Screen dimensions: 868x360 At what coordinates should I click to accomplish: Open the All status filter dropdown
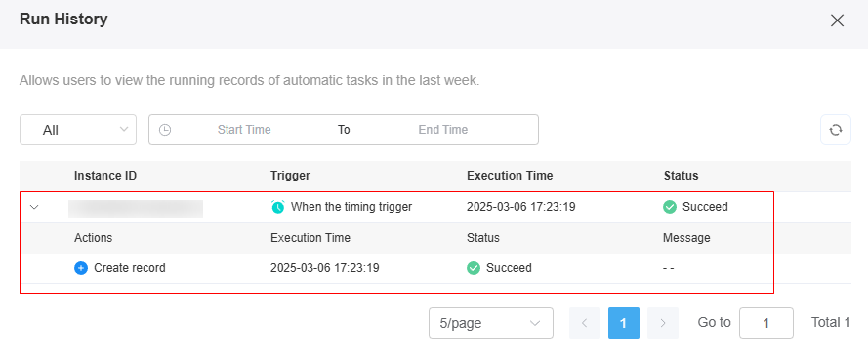pos(78,130)
